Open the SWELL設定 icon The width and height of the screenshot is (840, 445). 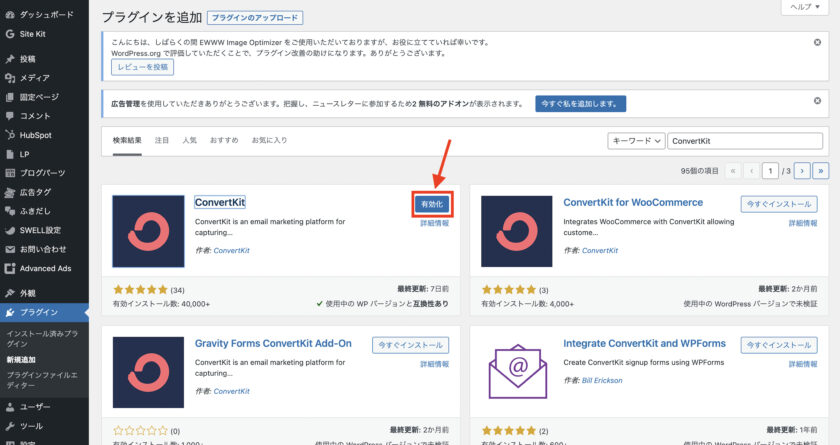click(x=10, y=230)
